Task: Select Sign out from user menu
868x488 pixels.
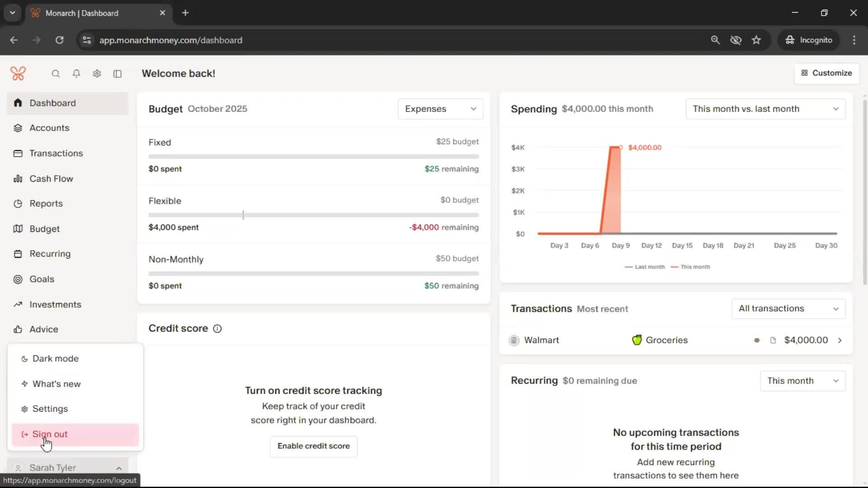Action: pyautogui.click(x=50, y=434)
